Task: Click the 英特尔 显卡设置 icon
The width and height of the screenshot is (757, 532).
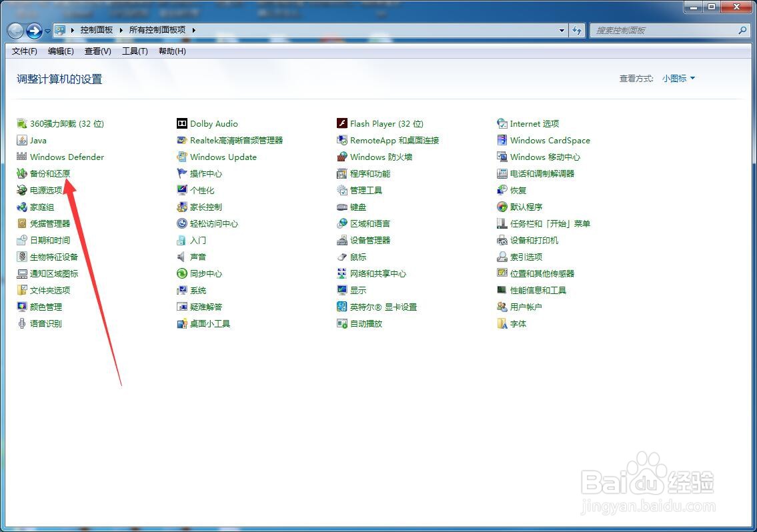Action: pyautogui.click(x=342, y=307)
